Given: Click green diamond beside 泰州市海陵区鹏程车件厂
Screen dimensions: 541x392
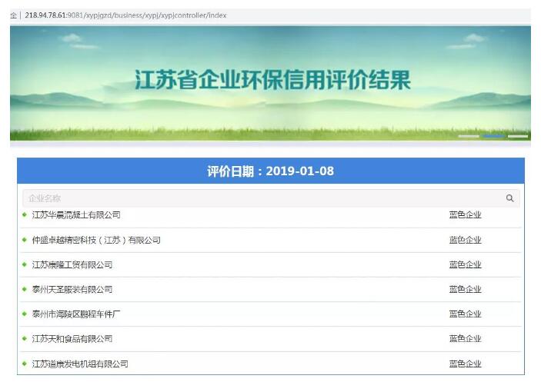Looking at the screenshot, I should click(25, 314).
